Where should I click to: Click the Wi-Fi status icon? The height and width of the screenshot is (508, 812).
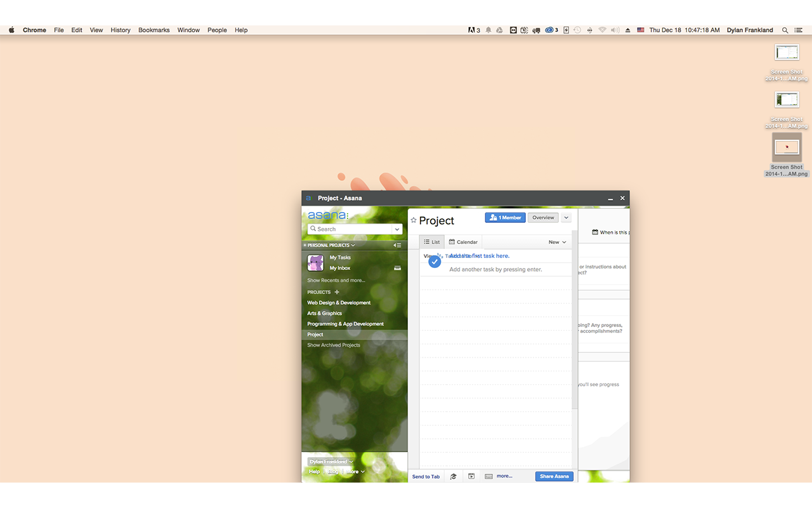pyautogui.click(x=602, y=30)
